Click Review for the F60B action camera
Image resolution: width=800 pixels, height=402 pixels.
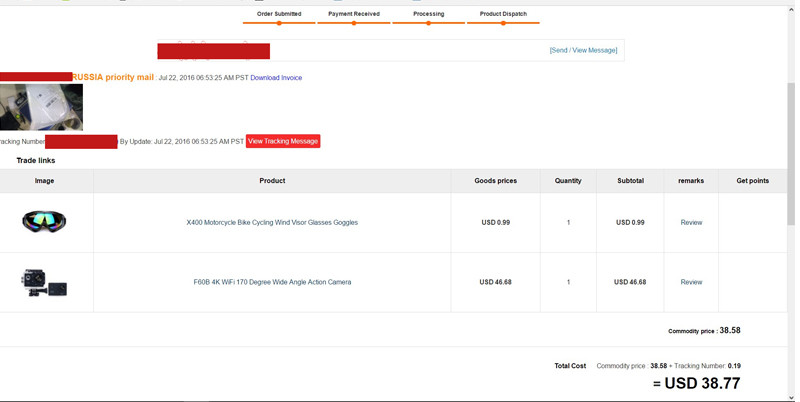[x=691, y=282]
